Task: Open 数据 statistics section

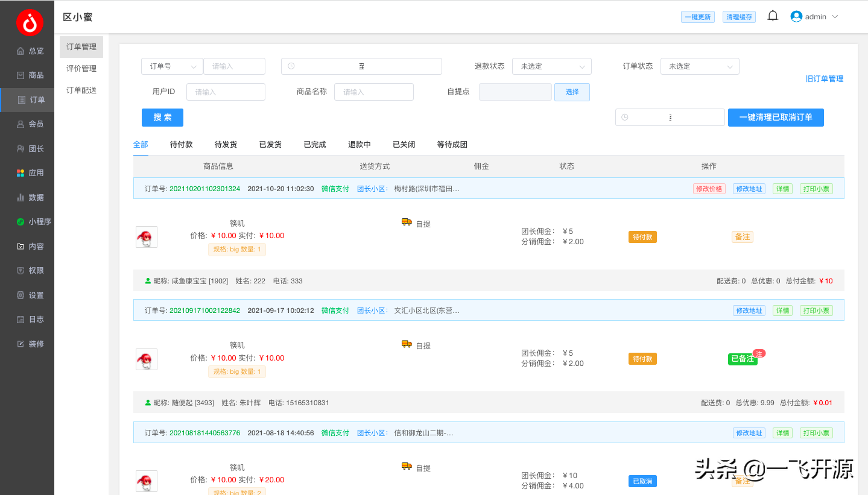Action: click(x=30, y=198)
